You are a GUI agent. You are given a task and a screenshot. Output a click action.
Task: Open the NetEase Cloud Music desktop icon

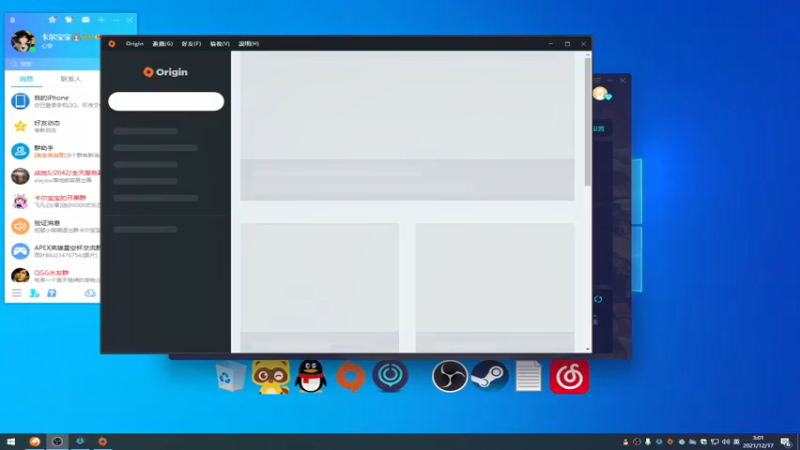point(569,377)
